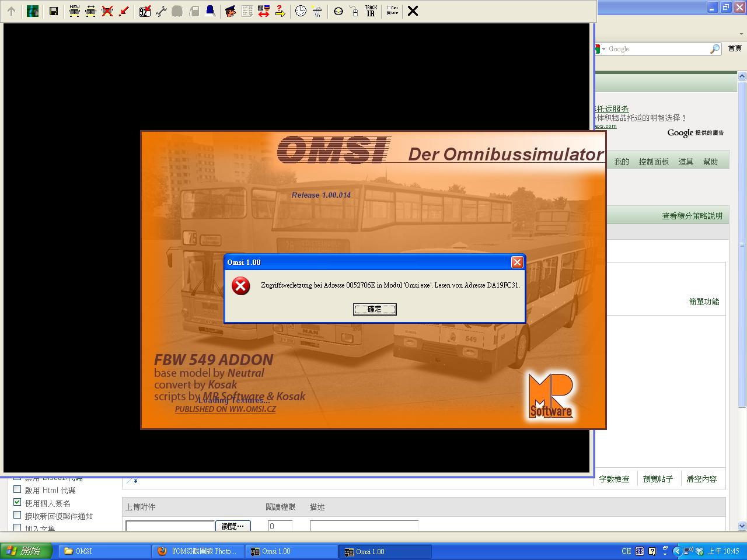The width and height of the screenshot is (747, 560).
Task: Click the question mark with yellow arrow
Action: [x=280, y=11]
